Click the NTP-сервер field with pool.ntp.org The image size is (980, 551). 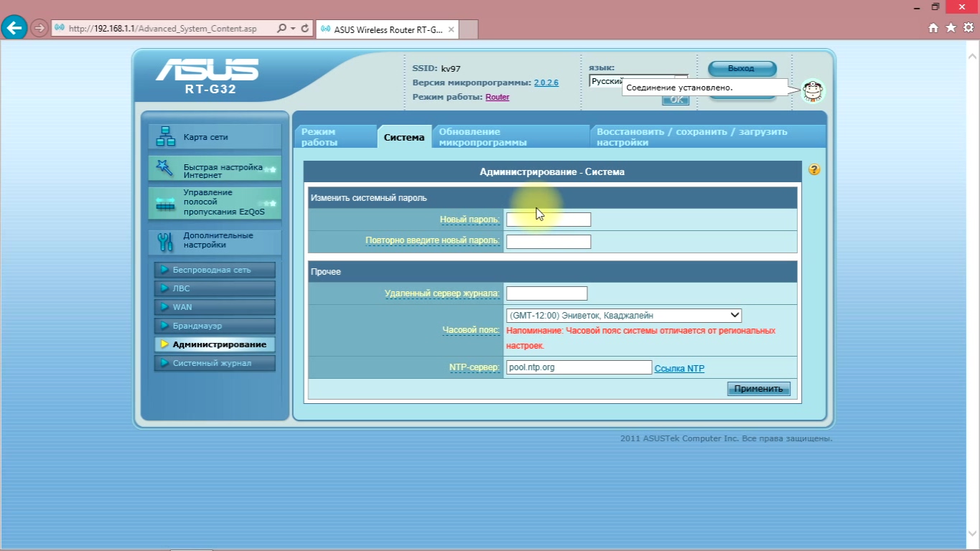point(579,367)
